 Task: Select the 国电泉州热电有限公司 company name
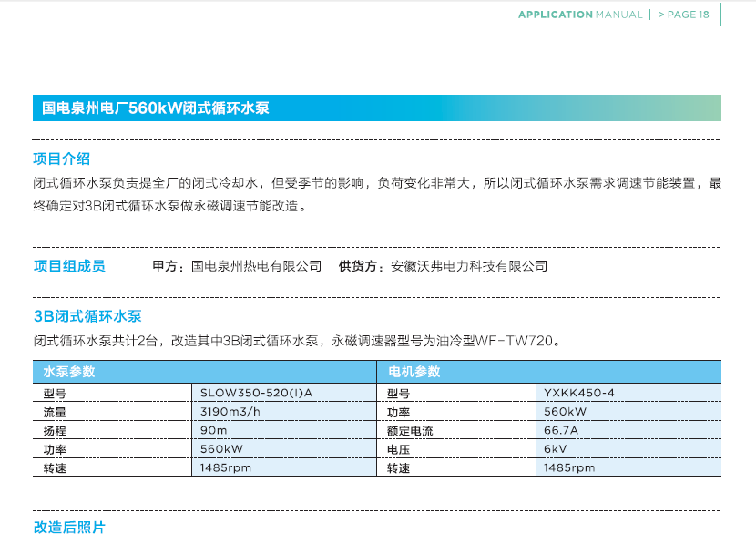coord(257,266)
